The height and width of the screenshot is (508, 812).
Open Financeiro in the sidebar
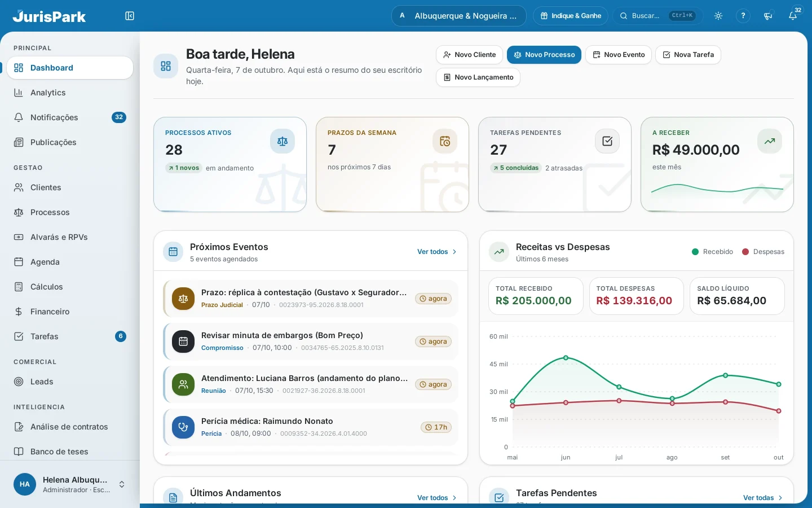click(70, 312)
